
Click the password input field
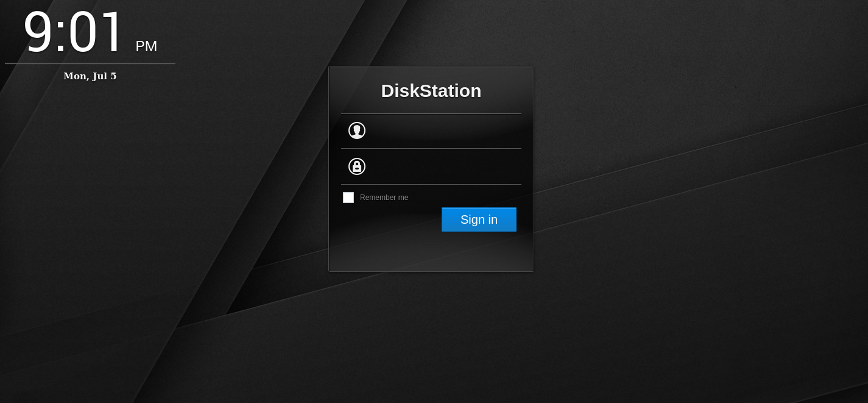[431, 166]
